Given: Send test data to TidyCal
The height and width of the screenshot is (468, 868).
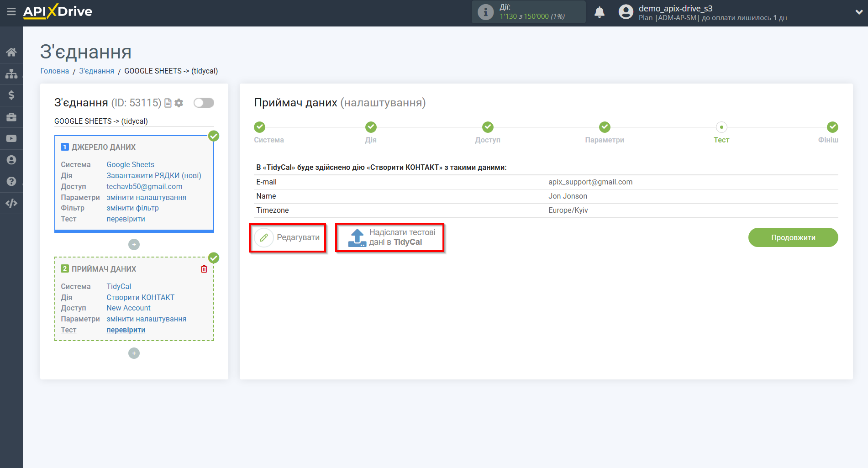Looking at the screenshot, I should click(390, 237).
